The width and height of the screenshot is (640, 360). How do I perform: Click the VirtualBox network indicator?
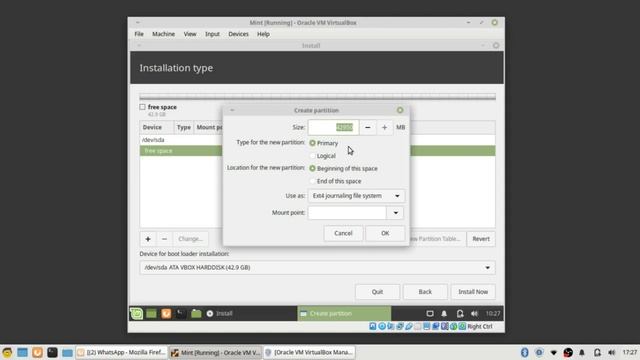pyautogui.click(x=400, y=326)
